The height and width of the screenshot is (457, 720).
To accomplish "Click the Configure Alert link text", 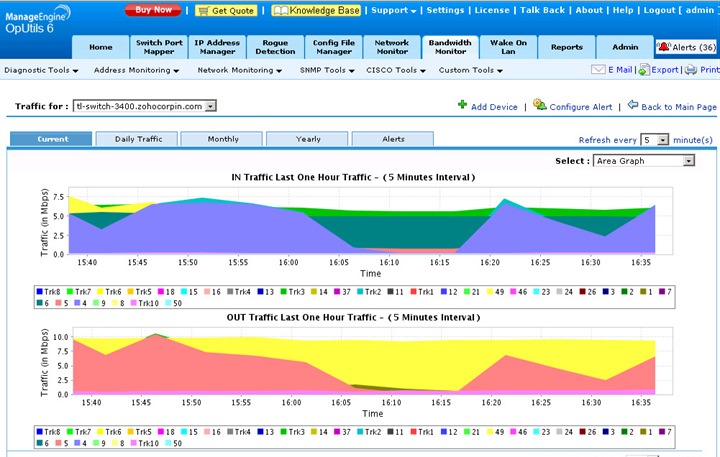I will tap(581, 107).
